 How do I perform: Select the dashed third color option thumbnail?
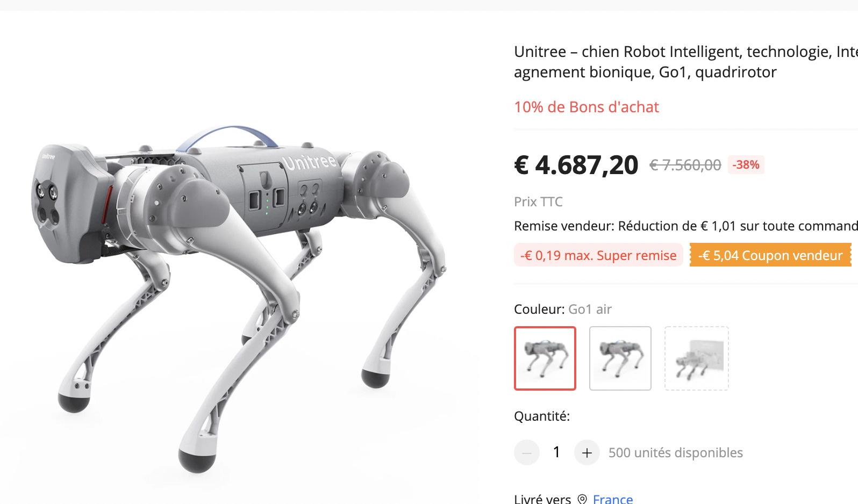pos(697,358)
